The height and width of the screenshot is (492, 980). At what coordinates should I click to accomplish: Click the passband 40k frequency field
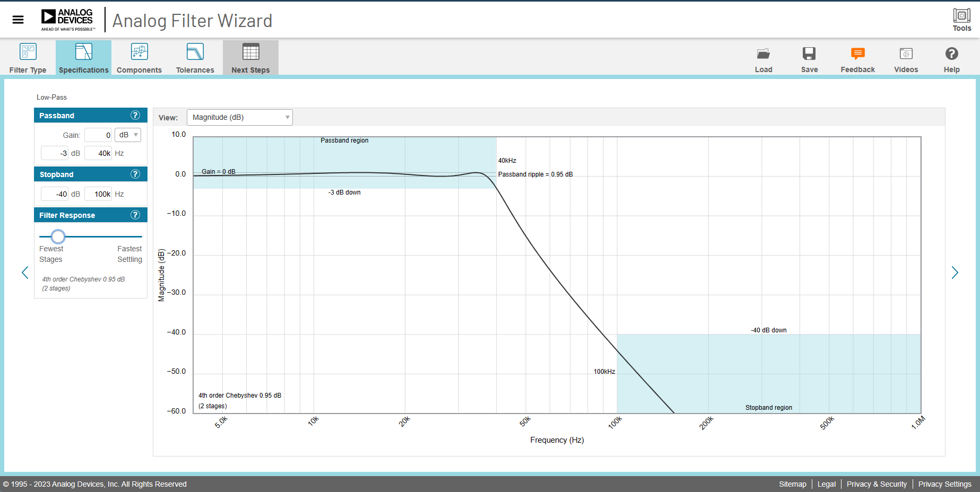coord(98,153)
